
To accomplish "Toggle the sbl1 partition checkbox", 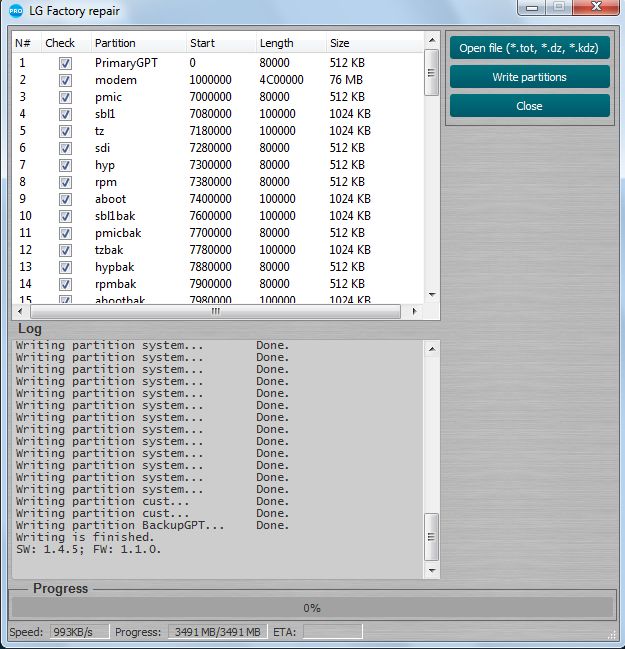I will click(65, 114).
